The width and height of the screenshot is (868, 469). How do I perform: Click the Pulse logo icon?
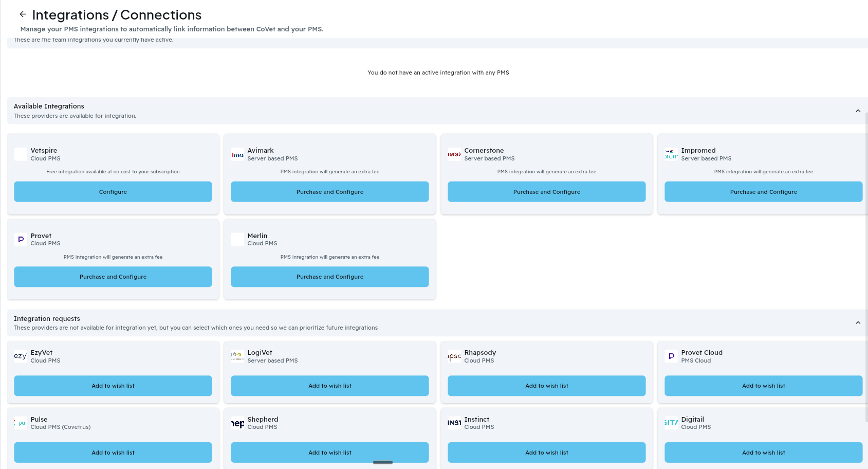point(21,423)
